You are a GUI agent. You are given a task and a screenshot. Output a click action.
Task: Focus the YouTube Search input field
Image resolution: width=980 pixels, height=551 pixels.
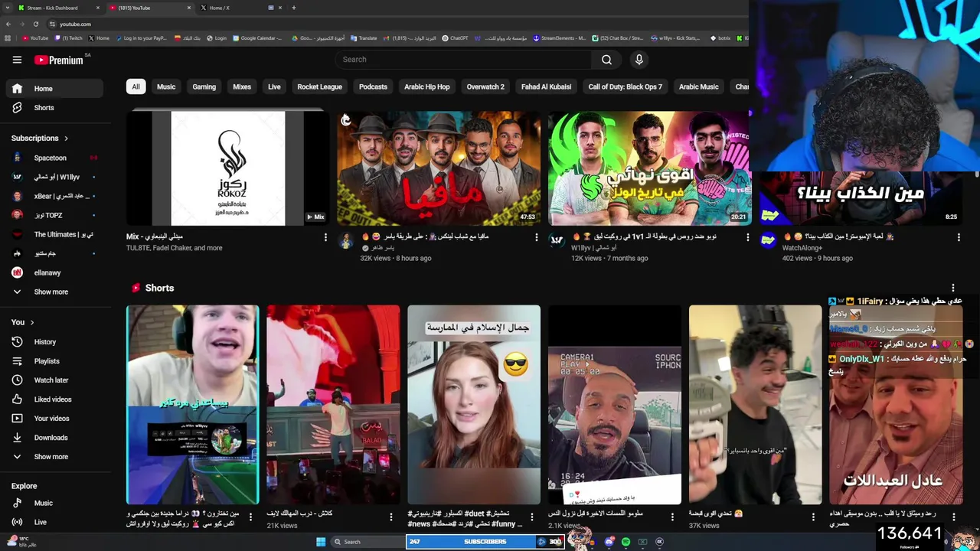tap(463, 60)
